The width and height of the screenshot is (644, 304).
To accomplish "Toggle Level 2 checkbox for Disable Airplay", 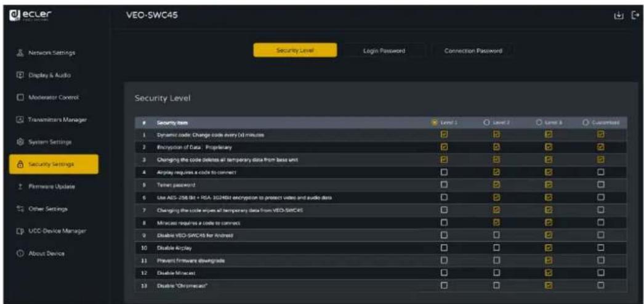I will pyautogui.click(x=496, y=248).
